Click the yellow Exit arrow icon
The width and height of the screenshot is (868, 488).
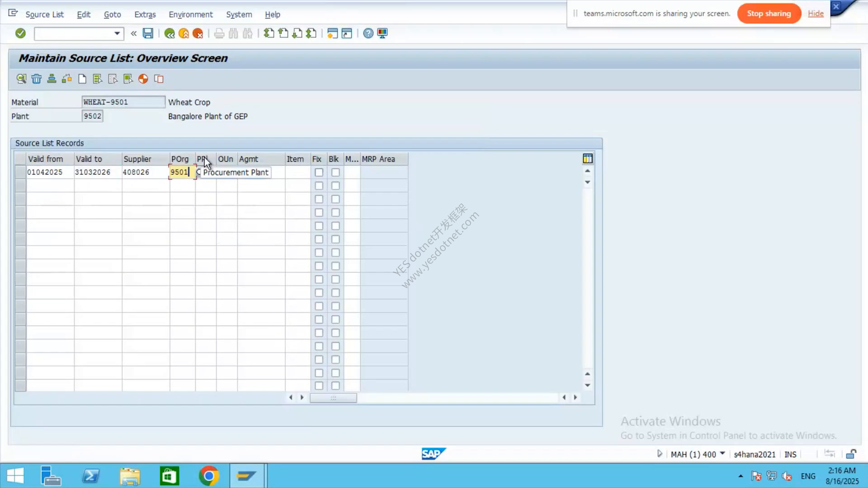click(x=184, y=33)
